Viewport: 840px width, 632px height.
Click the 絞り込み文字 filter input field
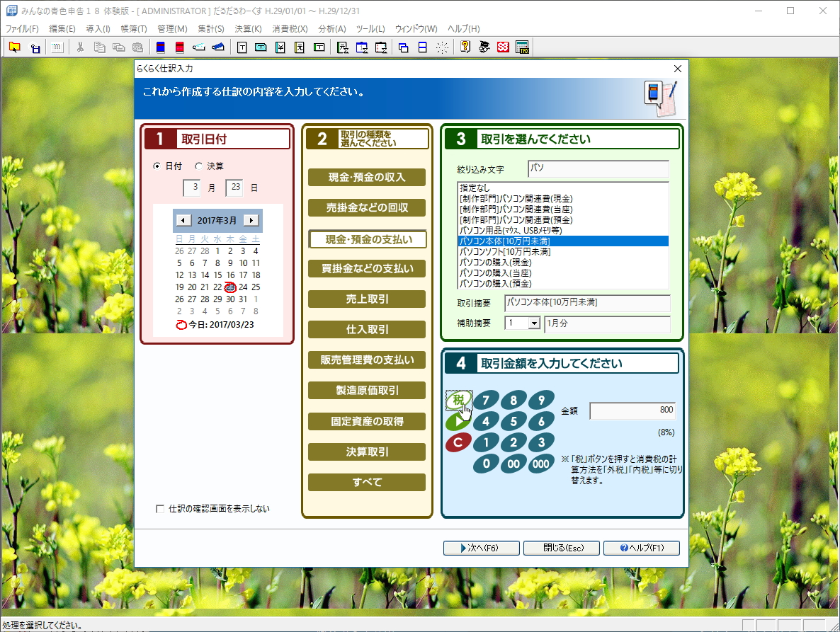pyautogui.click(x=598, y=168)
